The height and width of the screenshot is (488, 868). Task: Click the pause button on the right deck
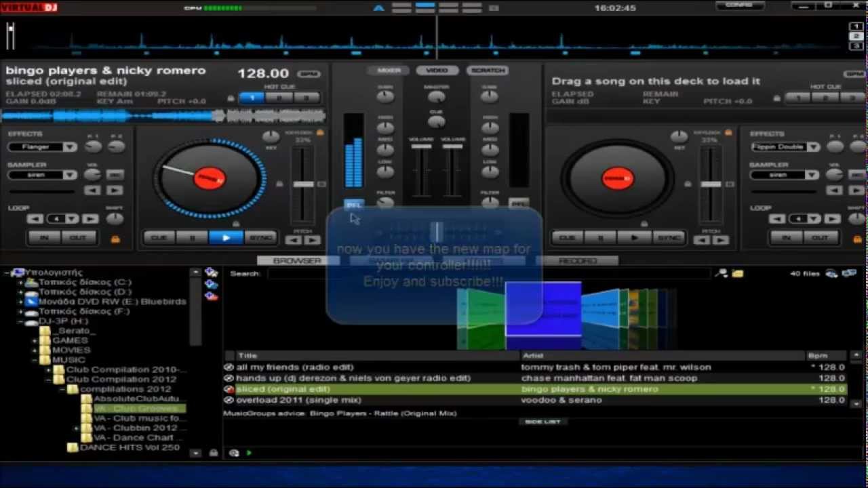point(601,238)
